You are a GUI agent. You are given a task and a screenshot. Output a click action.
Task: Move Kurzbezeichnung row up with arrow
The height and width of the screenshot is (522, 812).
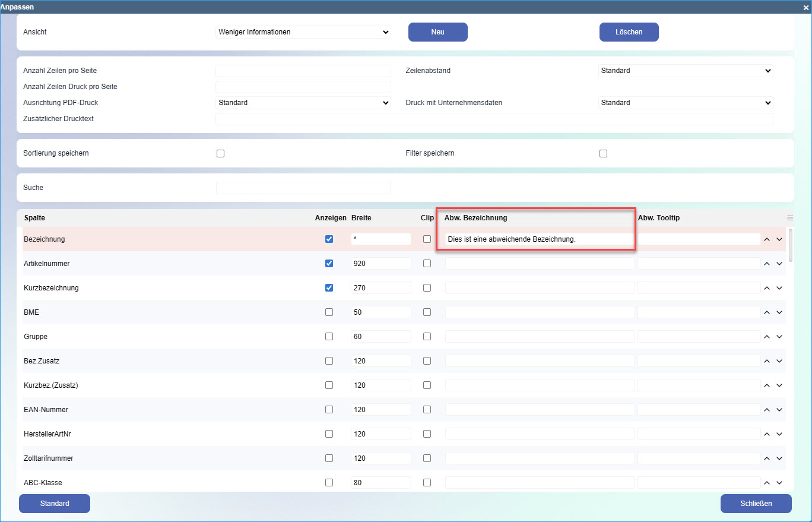tap(766, 288)
